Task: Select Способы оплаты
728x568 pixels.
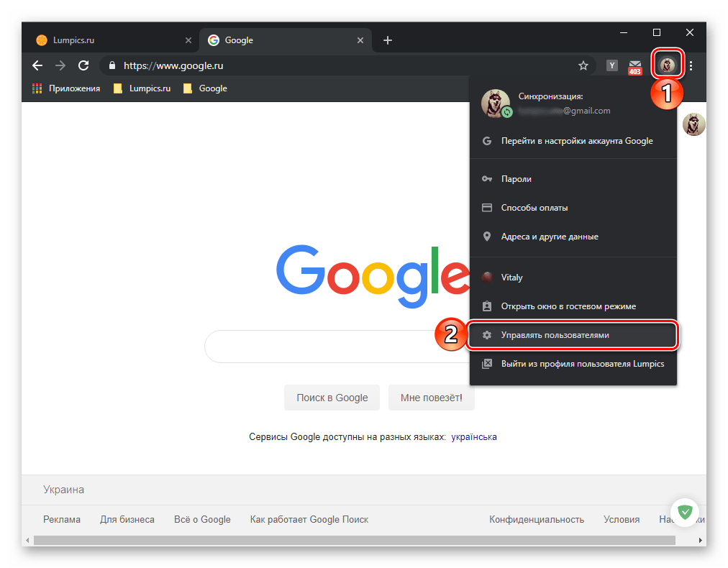Action: (573, 208)
